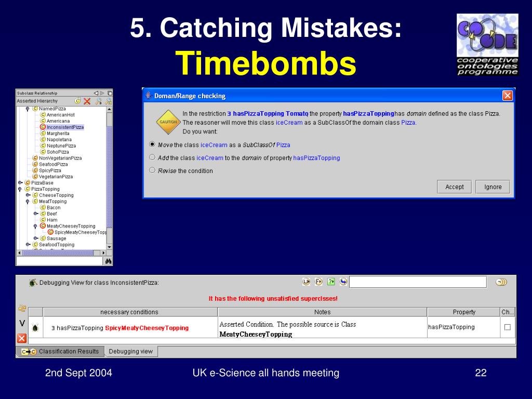Expand the PizzaBase tree node

(x=20, y=183)
